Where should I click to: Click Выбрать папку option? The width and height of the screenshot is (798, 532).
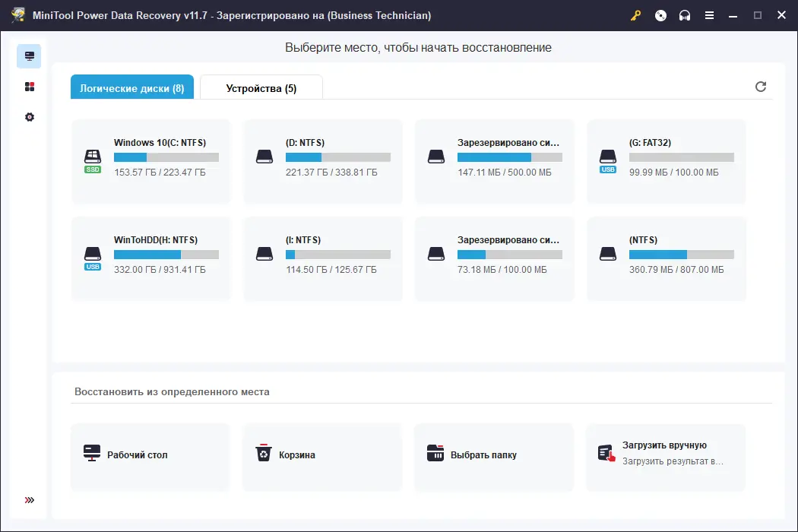coord(493,456)
